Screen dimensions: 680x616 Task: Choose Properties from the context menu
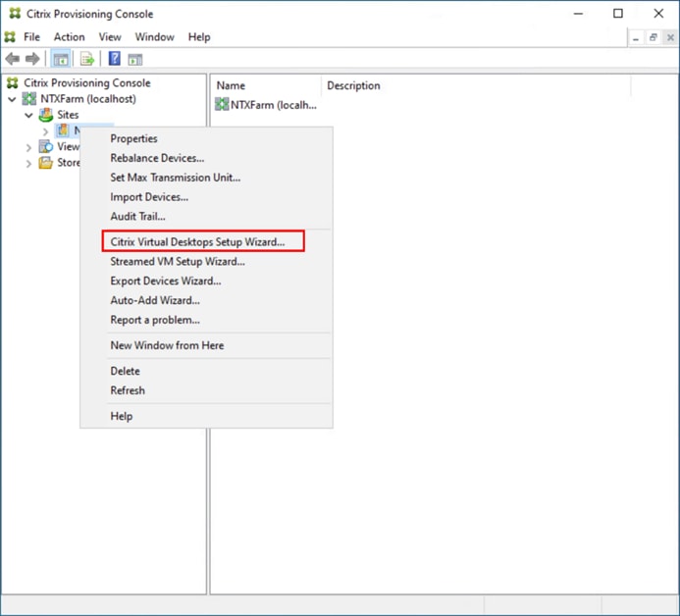point(206,138)
